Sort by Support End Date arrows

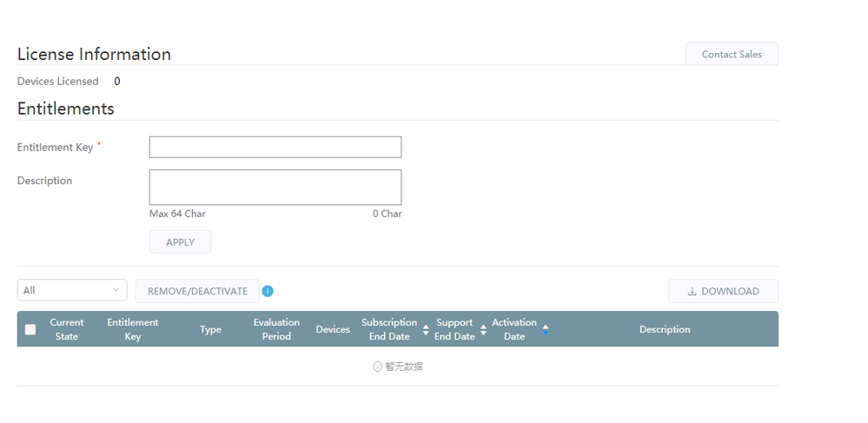coord(483,330)
